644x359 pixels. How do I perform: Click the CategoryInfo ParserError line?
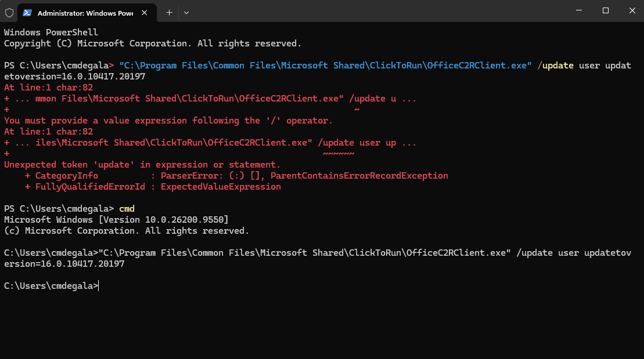click(236, 176)
